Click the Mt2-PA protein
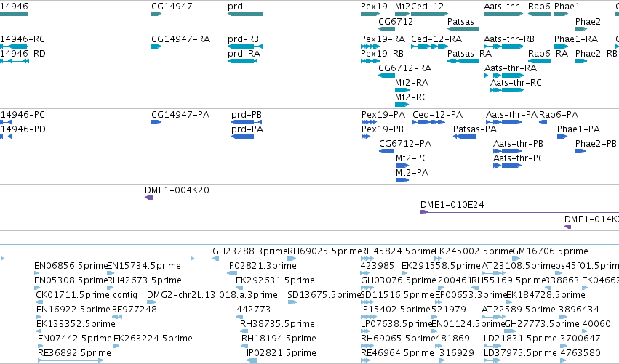619x364 pixels. (x=402, y=181)
